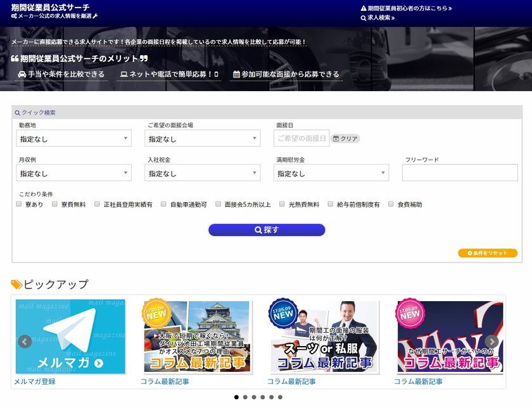The height and width of the screenshot is (408, 532).
Task: Toggle the 食費補助 checkbox
Action: coord(391,204)
